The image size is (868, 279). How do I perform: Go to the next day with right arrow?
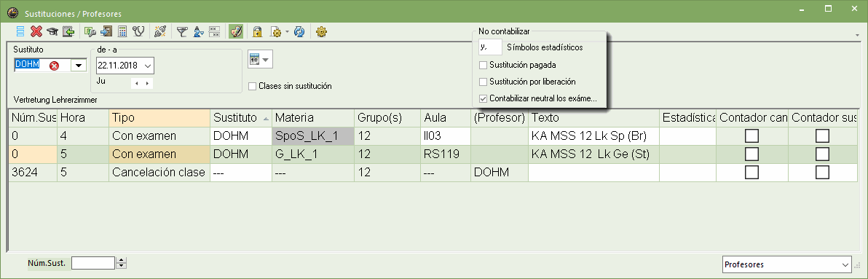pyautogui.click(x=146, y=84)
